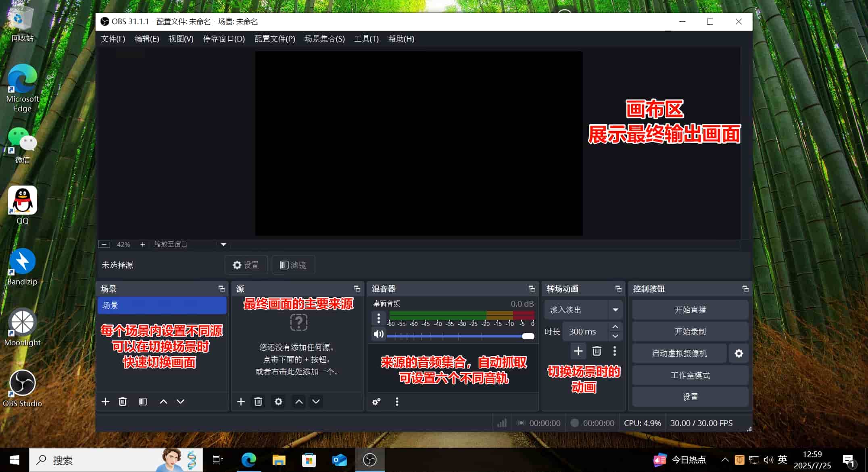The image size is (868, 472).
Task: Move source up in Sources panel
Action: point(299,401)
